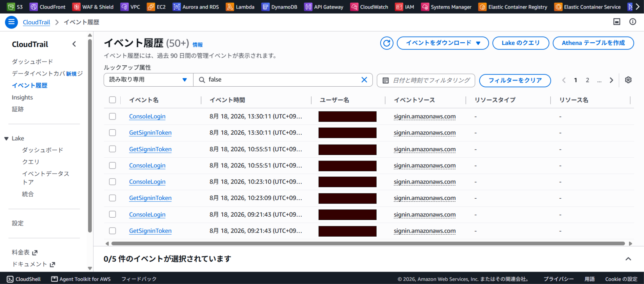Open Aurora and RDS shortcut icon

pos(176,7)
